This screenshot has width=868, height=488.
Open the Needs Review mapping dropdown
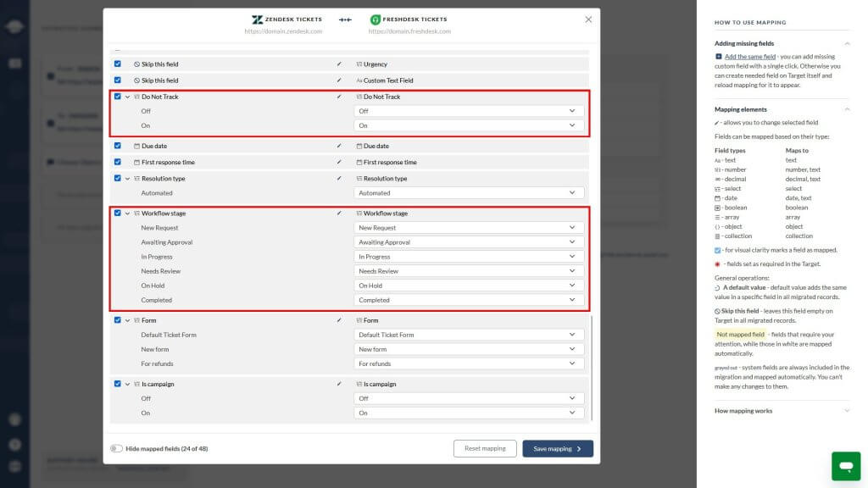(468, 271)
